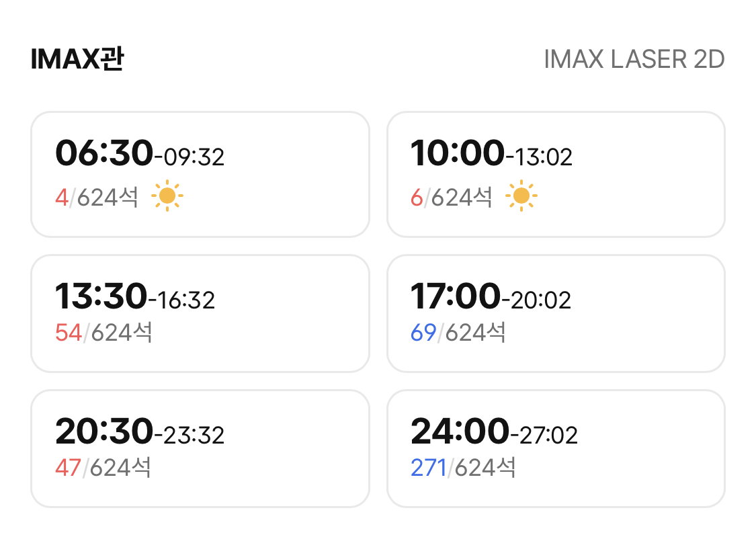
Task: Pick the 20:30-23:32 showtime
Action: 200,449
